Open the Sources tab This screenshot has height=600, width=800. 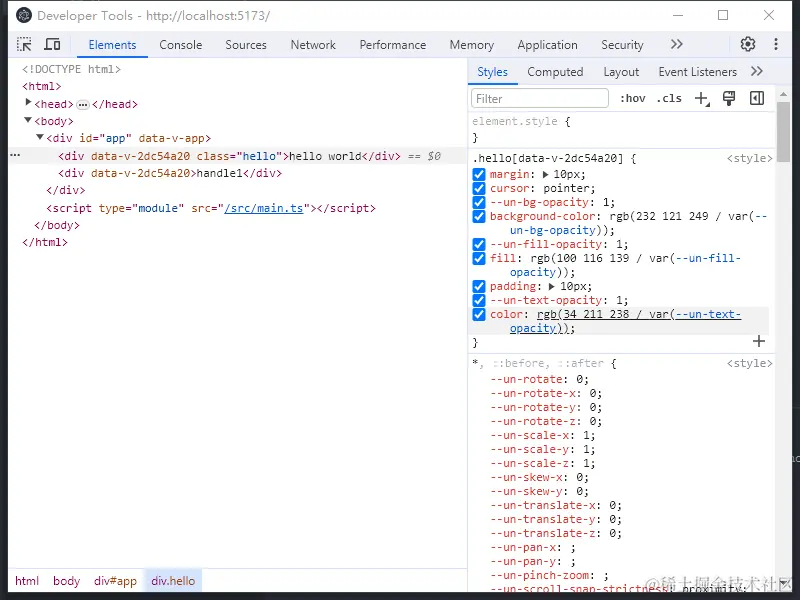[246, 45]
